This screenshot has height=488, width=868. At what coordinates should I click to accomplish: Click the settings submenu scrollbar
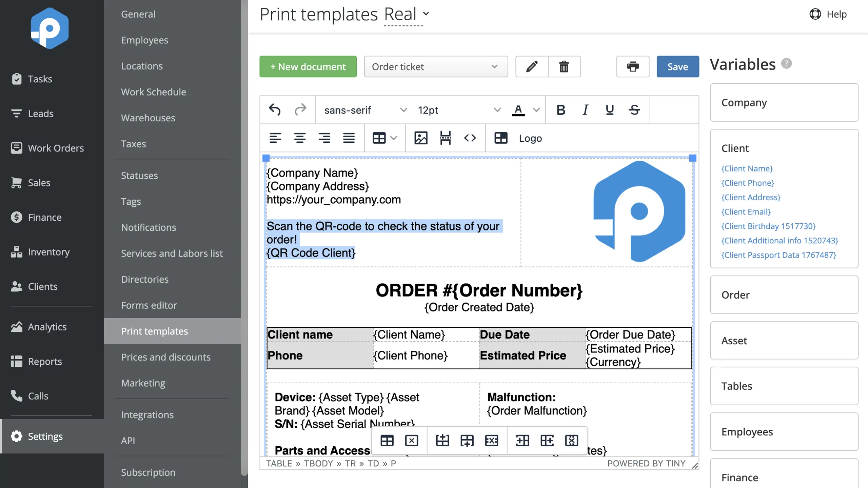[244, 237]
